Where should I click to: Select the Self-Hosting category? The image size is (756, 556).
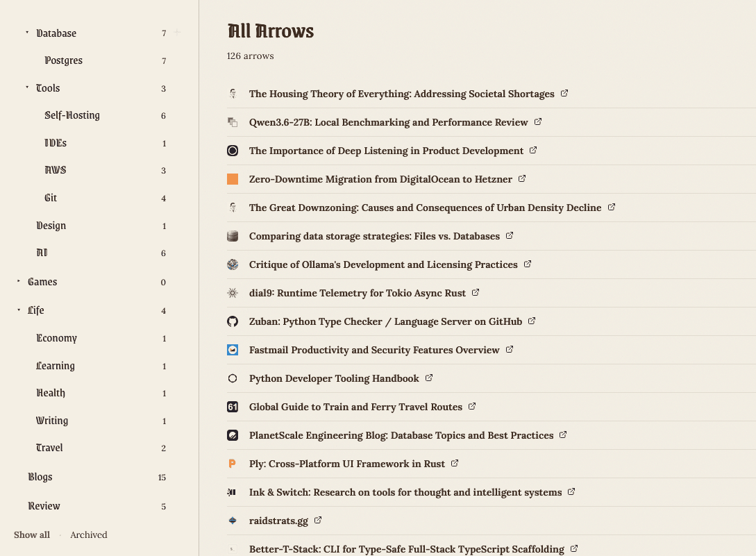click(72, 115)
